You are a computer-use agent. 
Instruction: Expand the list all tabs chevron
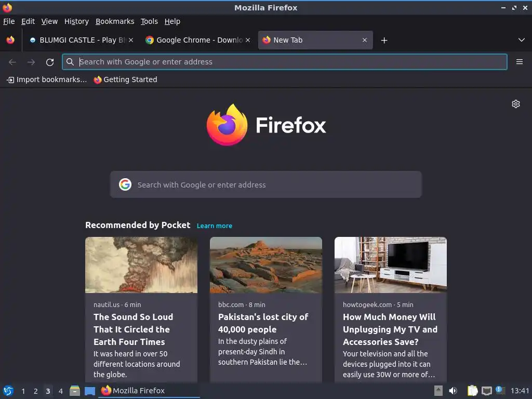click(x=522, y=40)
